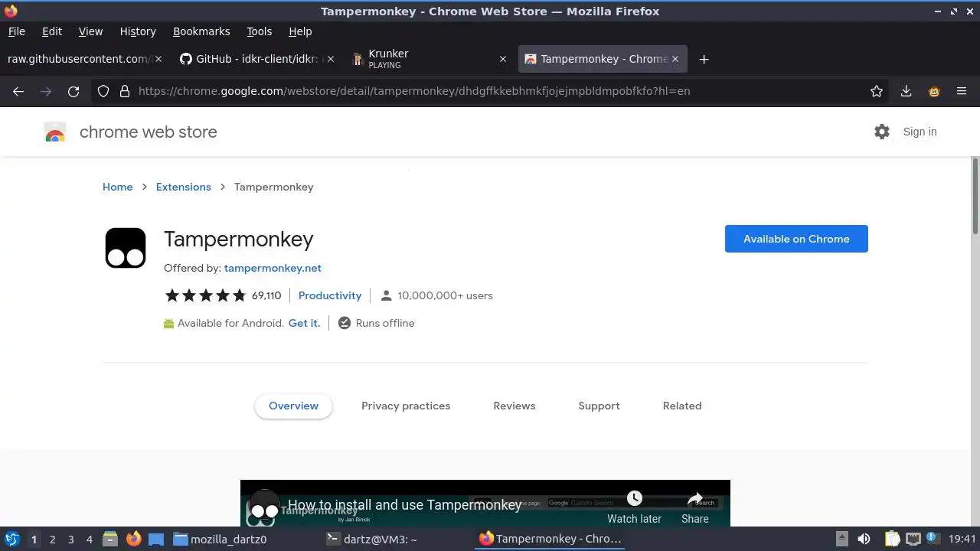Open Tampermonkey extension toolbar icon

[x=934, y=91]
